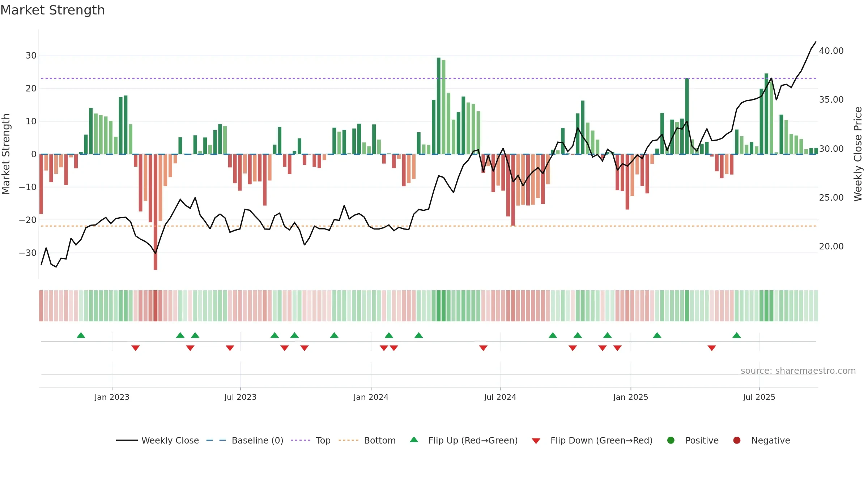Click the purple dotted Top legend sample
The image size is (868, 488).
pyautogui.click(x=301, y=440)
